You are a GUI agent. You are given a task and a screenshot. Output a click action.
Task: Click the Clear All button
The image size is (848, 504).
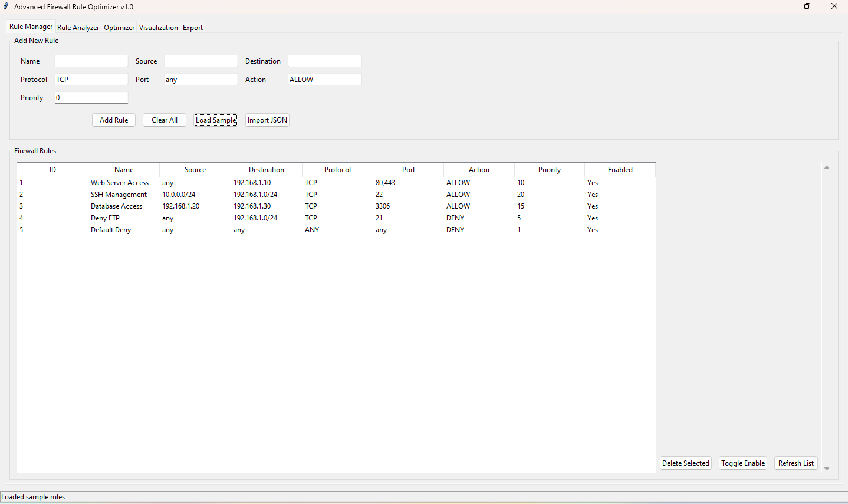coord(164,120)
